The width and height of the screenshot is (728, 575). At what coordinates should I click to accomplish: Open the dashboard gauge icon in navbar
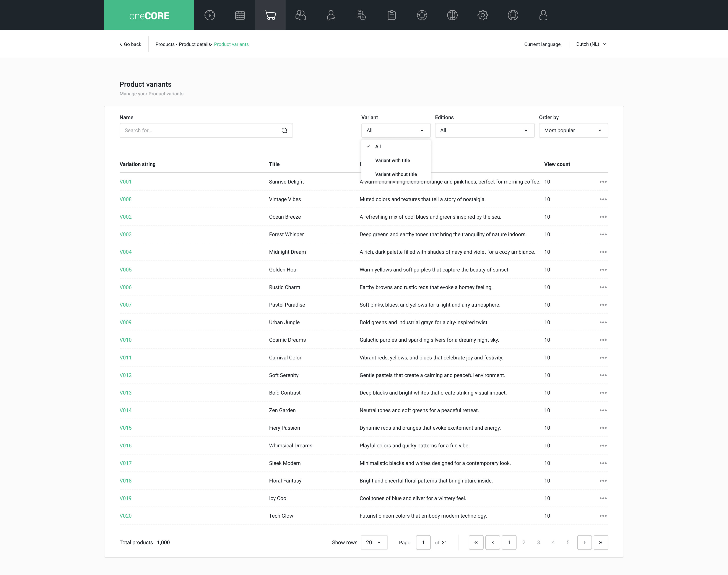[210, 15]
